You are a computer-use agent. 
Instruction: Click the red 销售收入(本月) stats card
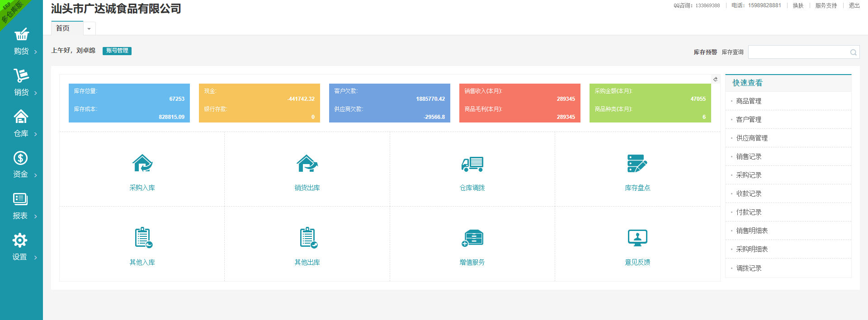pyautogui.click(x=520, y=103)
